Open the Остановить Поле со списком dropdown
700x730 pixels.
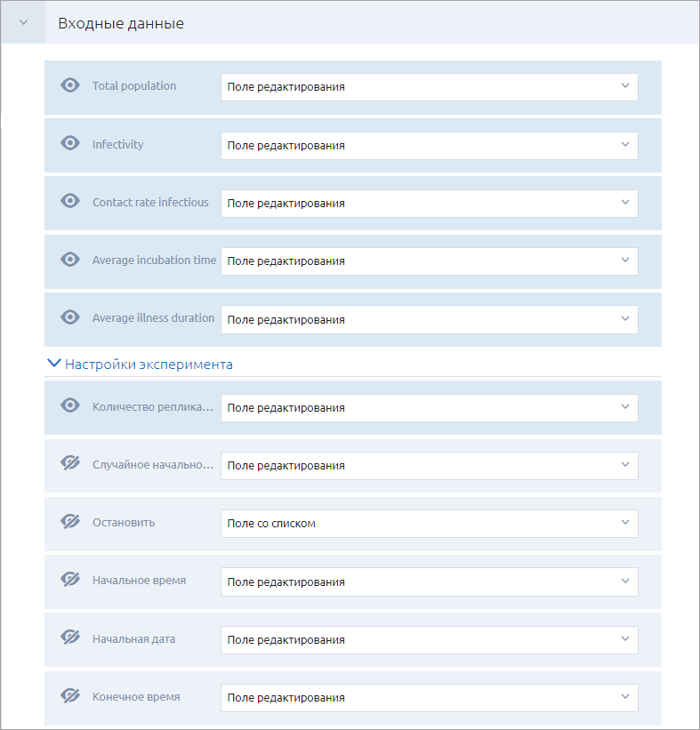pyautogui.click(x=430, y=524)
